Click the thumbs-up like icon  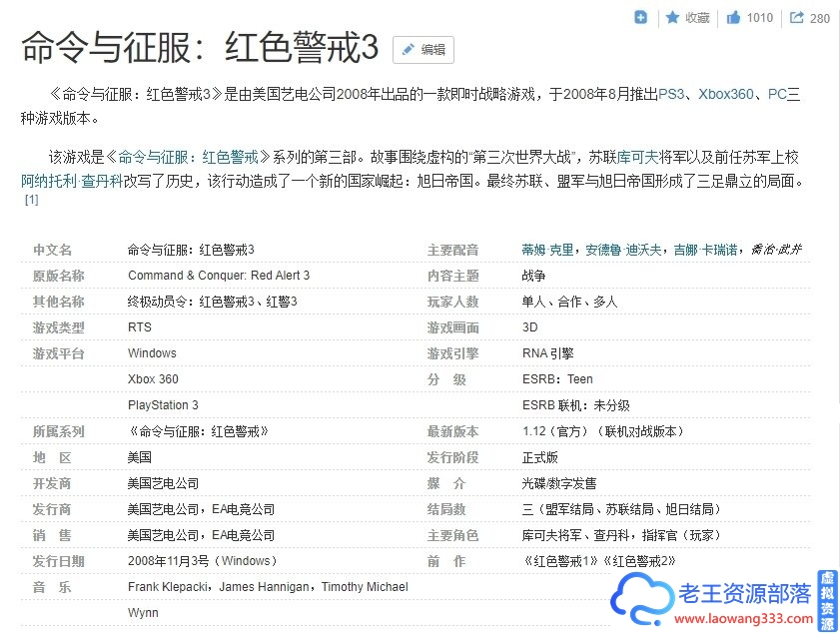pos(732,17)
